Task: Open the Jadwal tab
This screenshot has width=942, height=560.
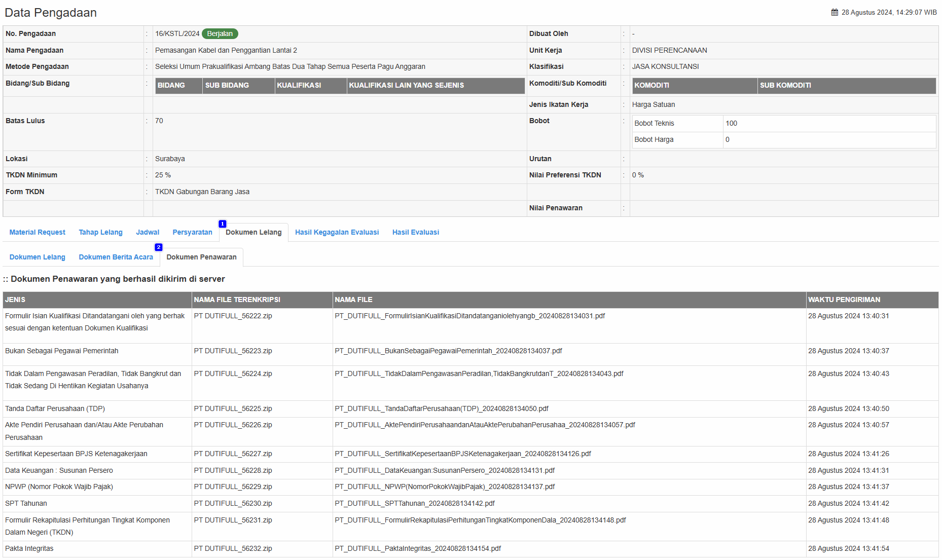Action: 148,233
